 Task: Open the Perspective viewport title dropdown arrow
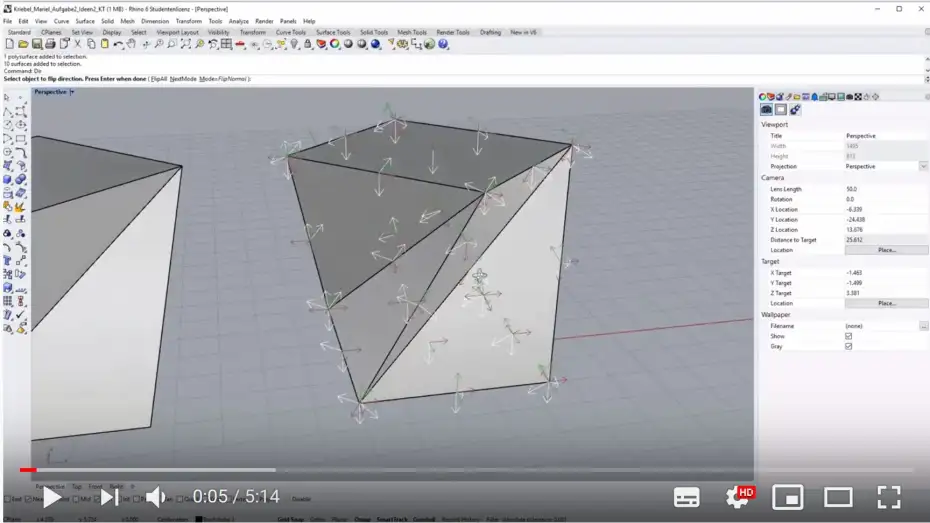coord(72,92)
